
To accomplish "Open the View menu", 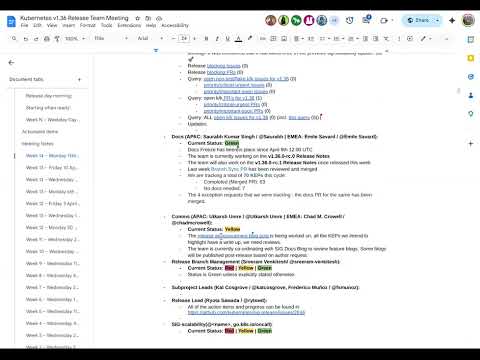I will click(52, 25).
